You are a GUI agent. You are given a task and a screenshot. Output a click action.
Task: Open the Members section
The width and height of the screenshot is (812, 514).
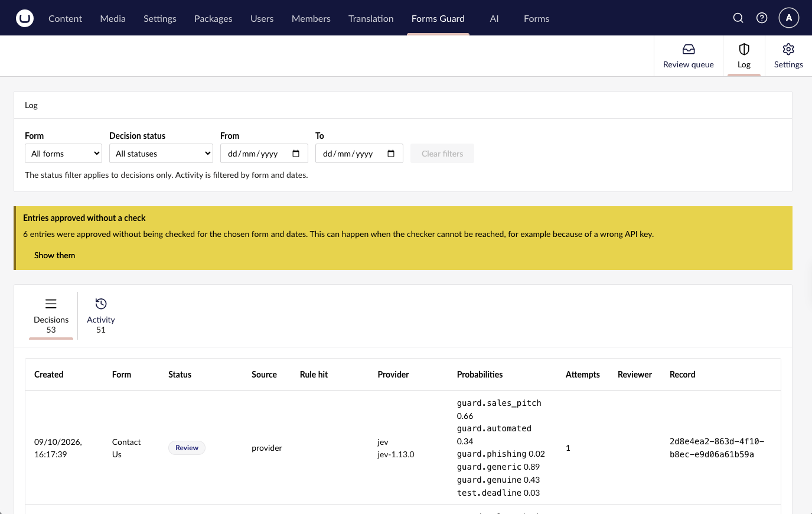point(311,18)
